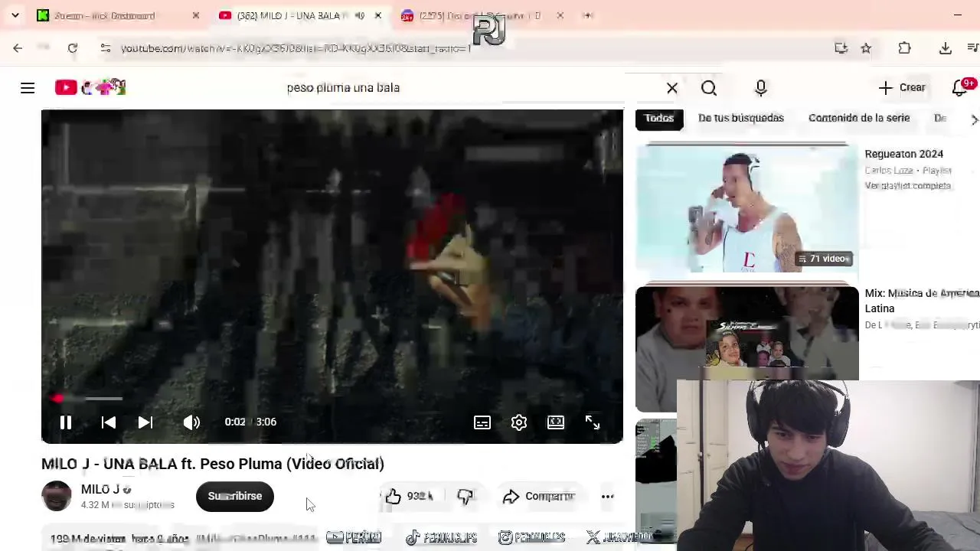Open the YouTube guide hamburger menu
Image resolution: width=980 pixels, height=551 pixels.
[28, 88]
